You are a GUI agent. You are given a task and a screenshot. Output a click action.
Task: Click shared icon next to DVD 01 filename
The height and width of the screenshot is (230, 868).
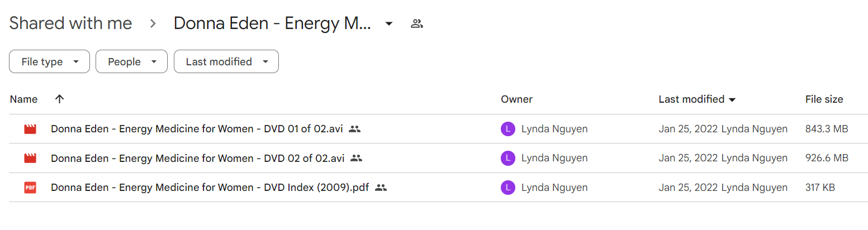click(354, 129)
